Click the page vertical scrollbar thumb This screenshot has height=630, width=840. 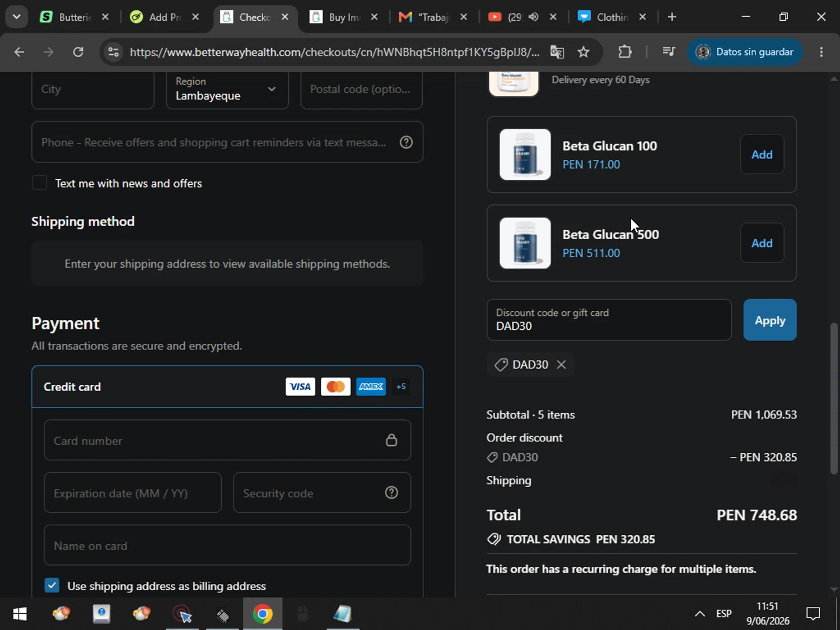pyautogui.click(x=834, y=398)
